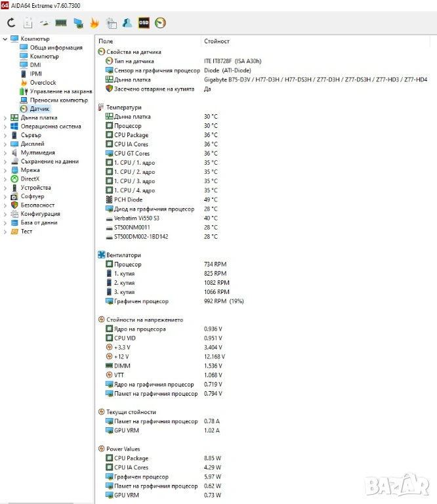Expand the DirectX tree node

pos(5,178)
